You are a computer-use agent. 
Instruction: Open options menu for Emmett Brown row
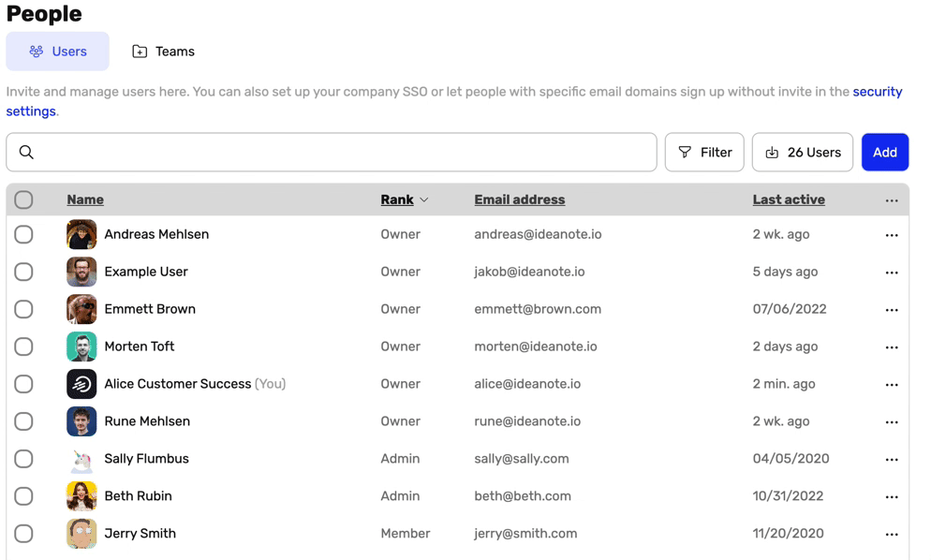[892, 310]
